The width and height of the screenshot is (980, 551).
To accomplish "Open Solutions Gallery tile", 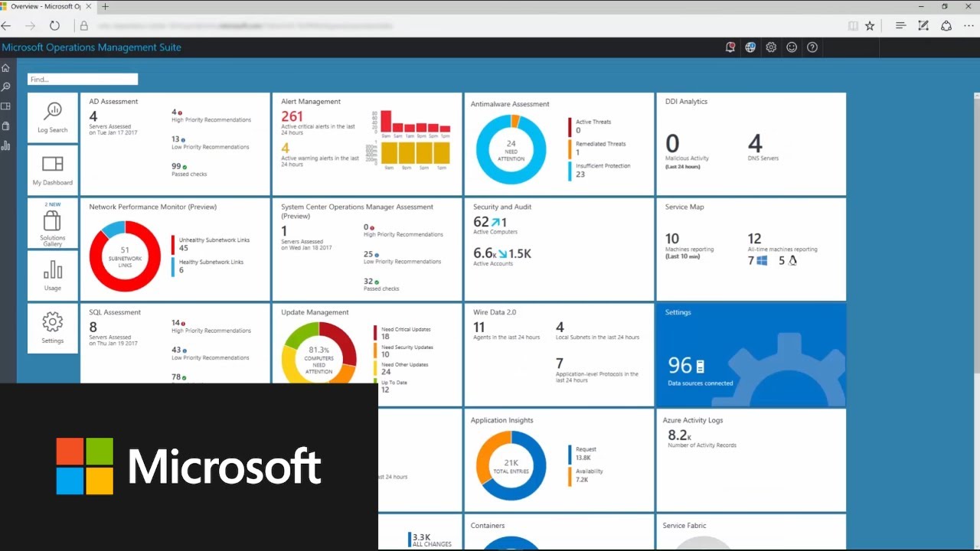I will click(x=53, y=223).
